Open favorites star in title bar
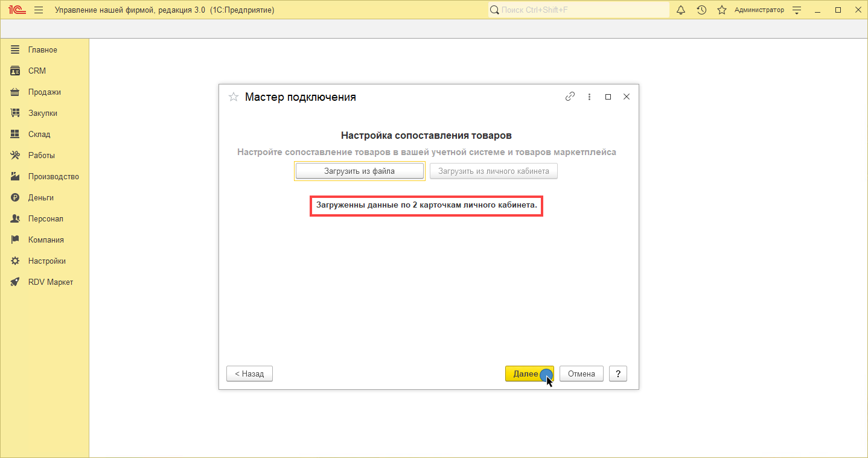Screen dimensions: 868x458 [722, 10]
